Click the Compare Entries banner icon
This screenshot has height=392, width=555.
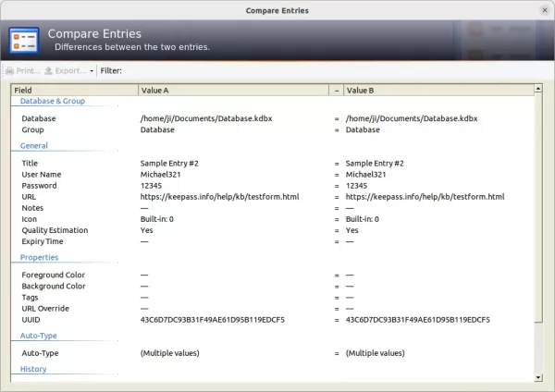24,41
